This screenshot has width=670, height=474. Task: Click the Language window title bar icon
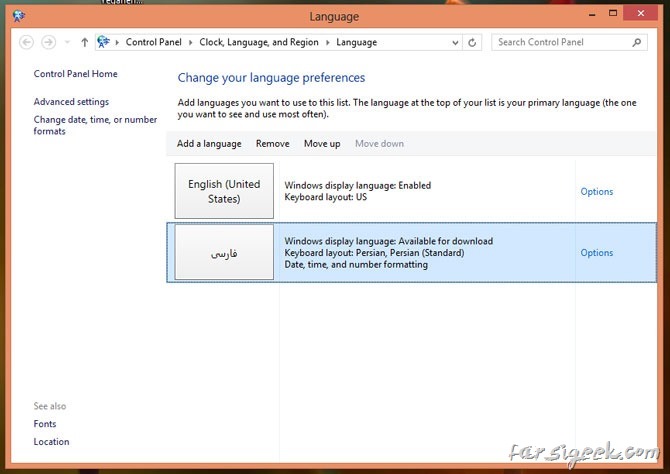point(19,16)
